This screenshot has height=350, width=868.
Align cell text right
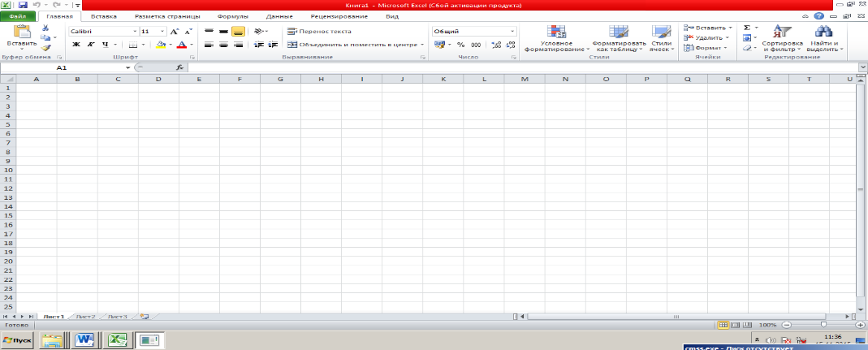tap(238, 45)
